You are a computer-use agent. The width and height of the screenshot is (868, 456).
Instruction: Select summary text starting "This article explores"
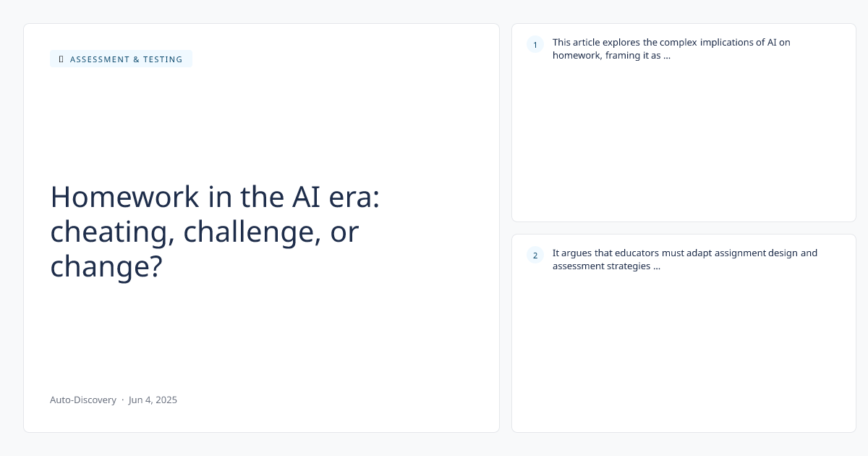click(671, 48)
